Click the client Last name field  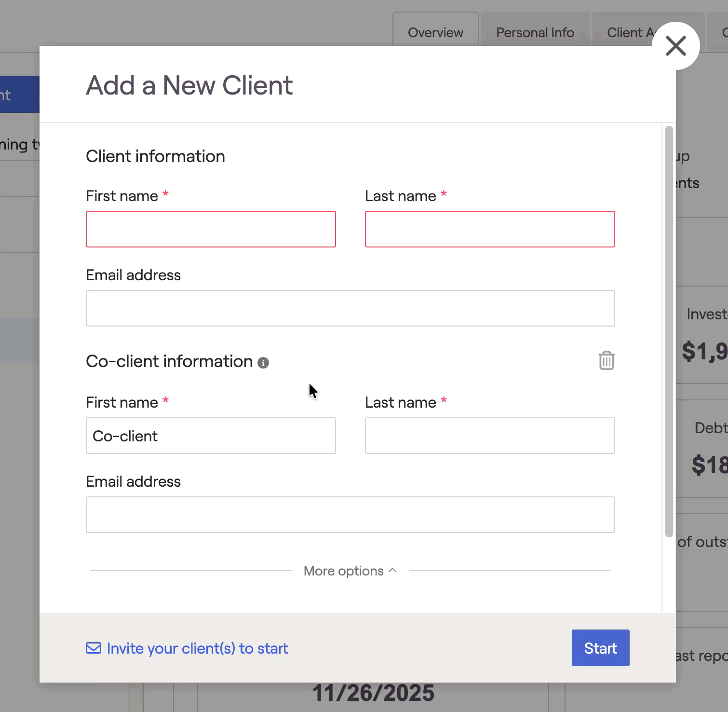coord(490,229)
